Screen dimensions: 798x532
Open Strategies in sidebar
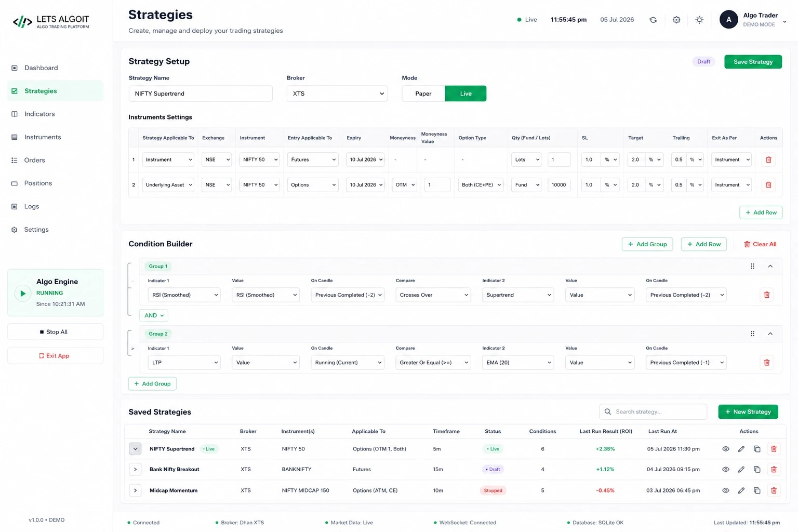click(x=55, y=91)
